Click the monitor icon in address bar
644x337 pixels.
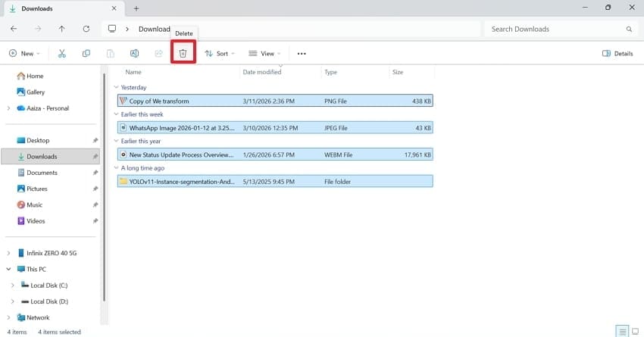111,29
